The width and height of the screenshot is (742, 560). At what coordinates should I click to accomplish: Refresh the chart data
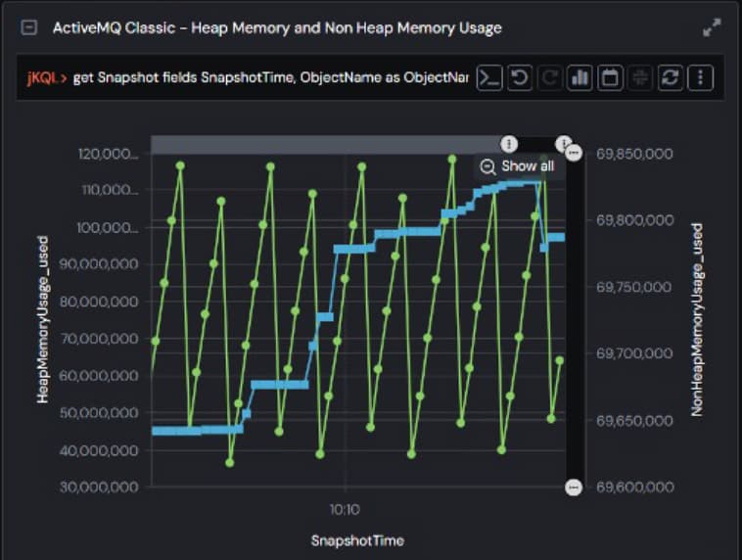coord(671,78)
